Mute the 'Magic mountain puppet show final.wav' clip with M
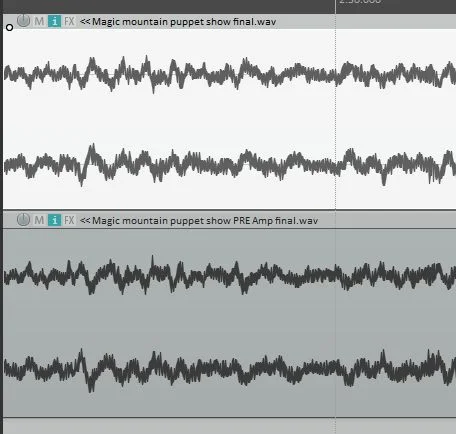This screenshot has height=434, width=456. click(39, 22)
